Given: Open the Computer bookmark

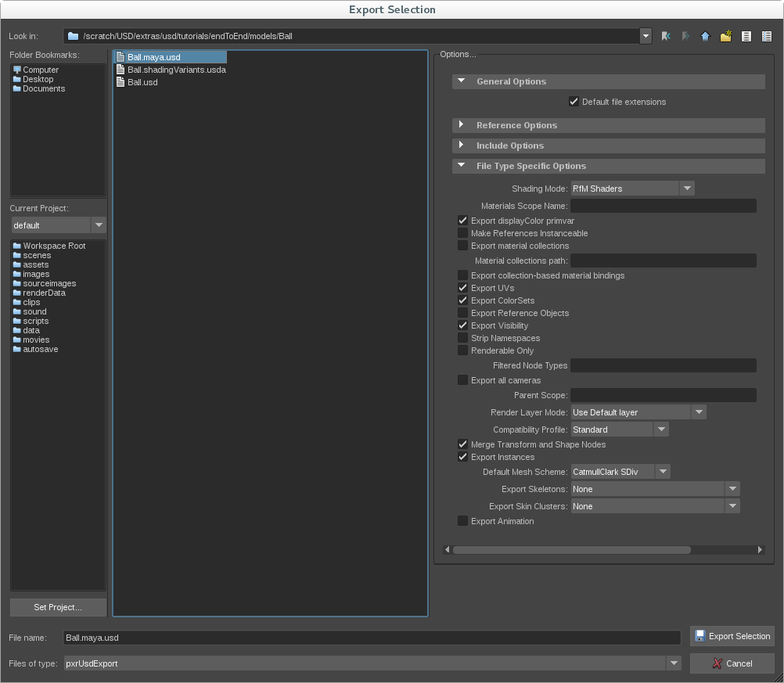Looking at the screenshot, I should [40, 70].
